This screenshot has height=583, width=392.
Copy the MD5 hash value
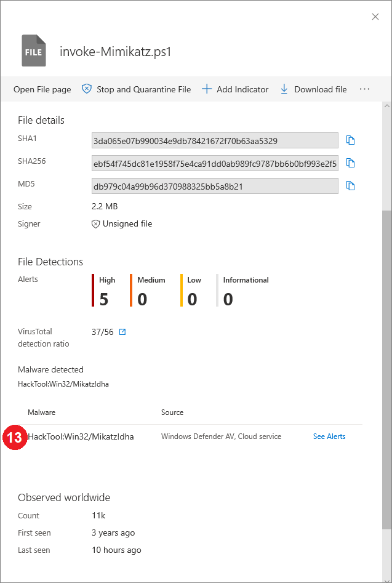point(351,185)
